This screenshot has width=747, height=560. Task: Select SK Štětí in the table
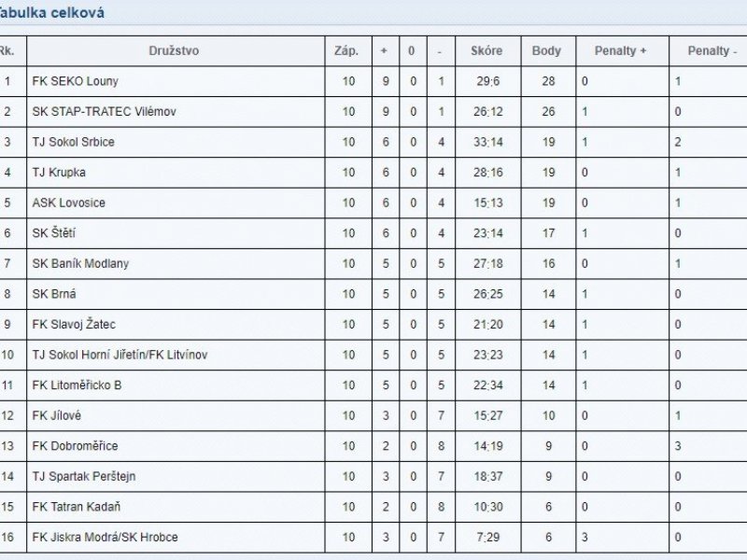click(54, 233)
